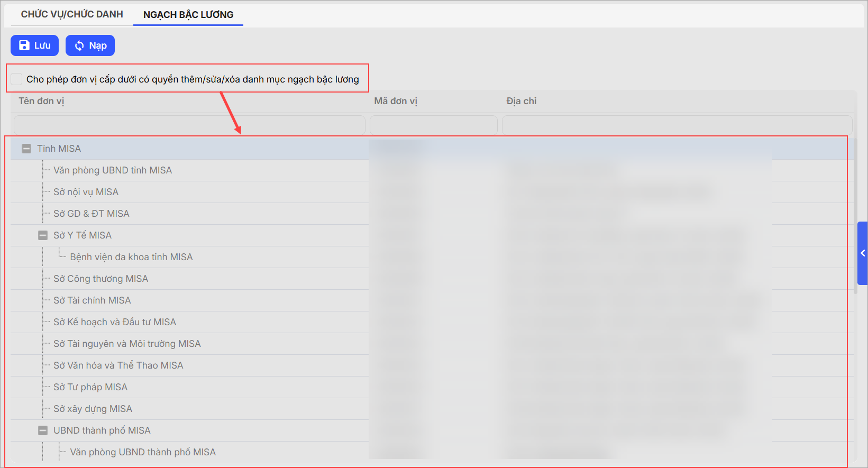
Task: Collapse the Tỉnh MISA tree node
Action: [x=26, y=149]
